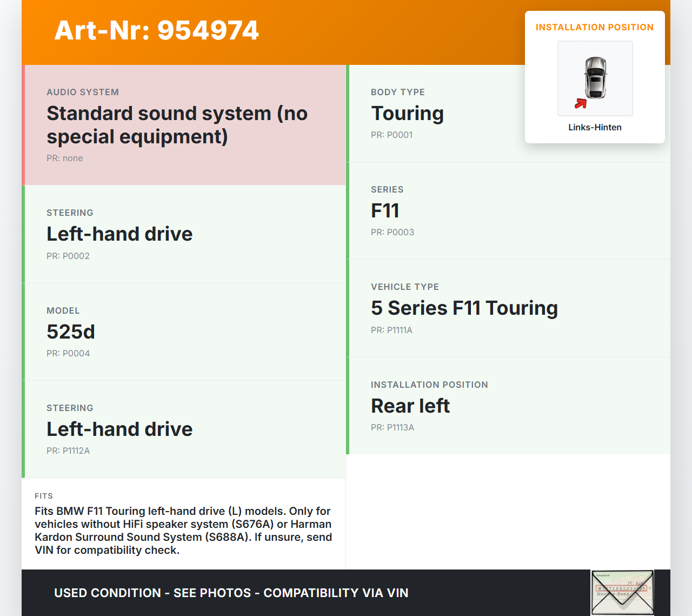Click the orange Installation Position panel title

click(595, 28)
